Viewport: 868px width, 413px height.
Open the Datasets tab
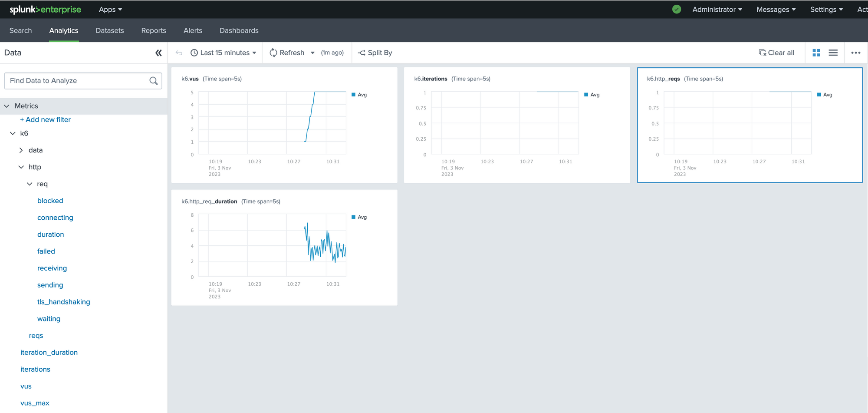click(110, 30)
